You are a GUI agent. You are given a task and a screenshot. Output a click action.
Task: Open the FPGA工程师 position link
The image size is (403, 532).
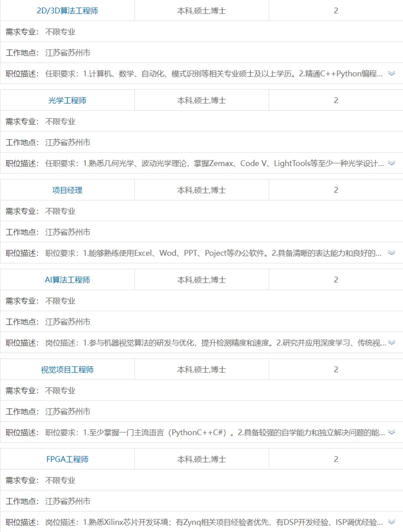(67, 459)
